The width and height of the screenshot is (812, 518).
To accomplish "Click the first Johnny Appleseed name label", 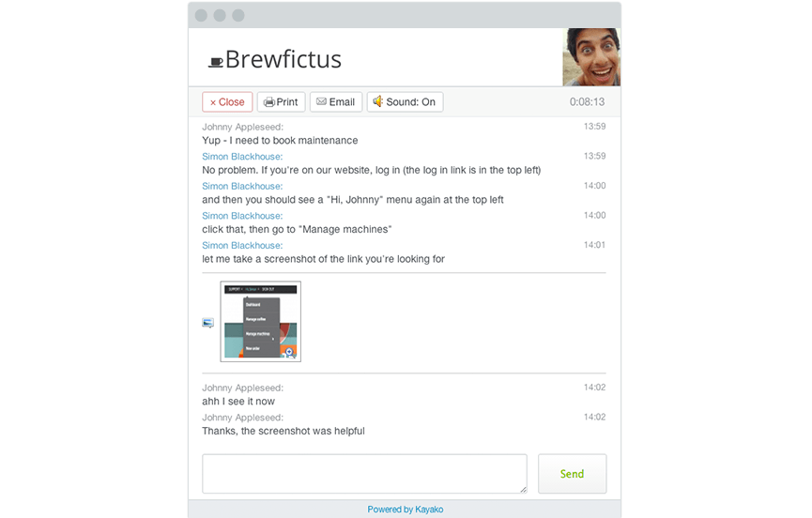I will (242, 127).
